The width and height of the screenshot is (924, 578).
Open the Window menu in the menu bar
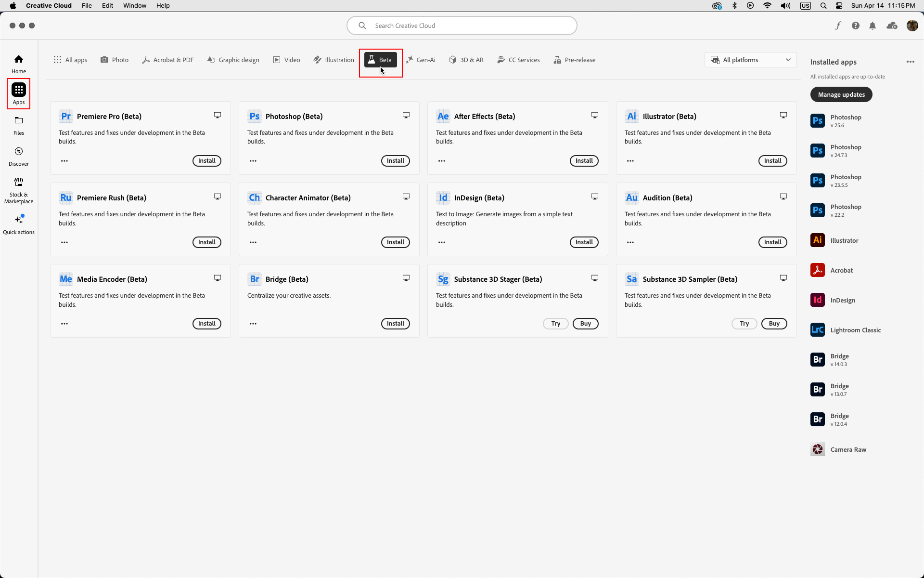pyautogui.click(x=135, y=5)
